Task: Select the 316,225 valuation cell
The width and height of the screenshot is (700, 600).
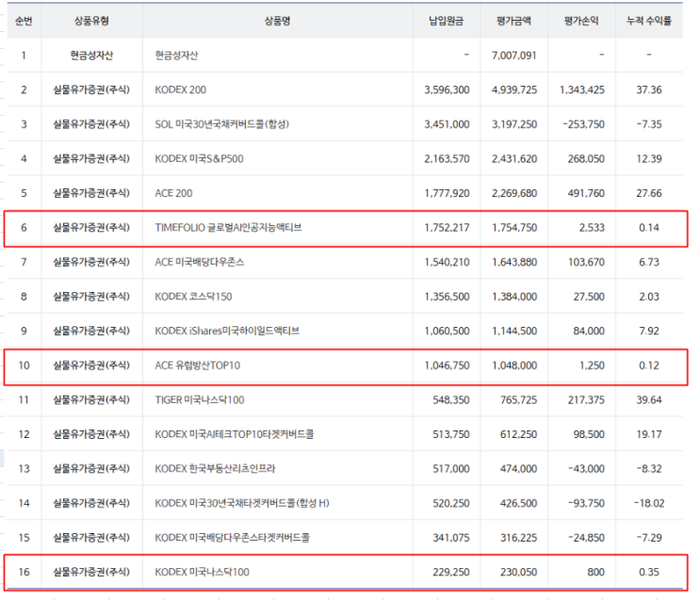Action: coord(518,538)
